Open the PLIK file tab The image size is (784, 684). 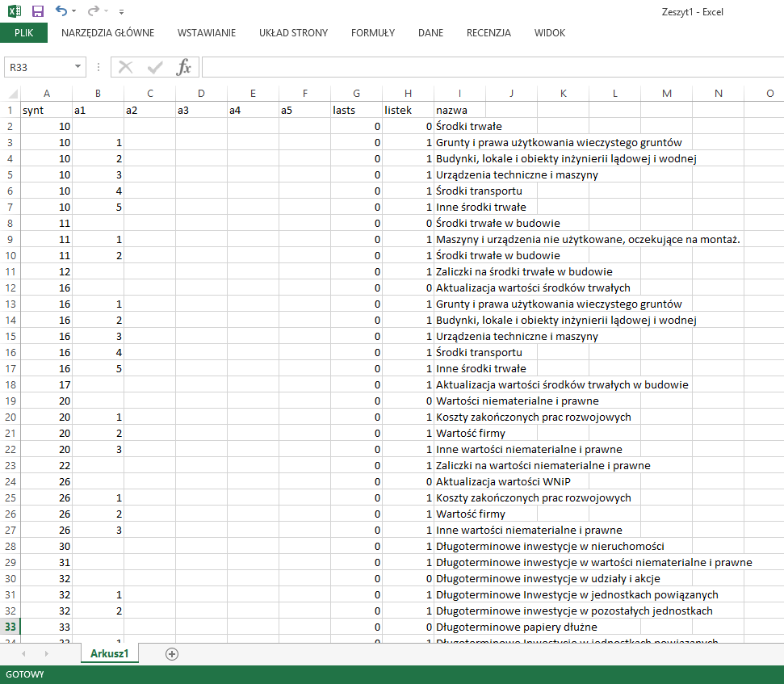click(23, 33)
